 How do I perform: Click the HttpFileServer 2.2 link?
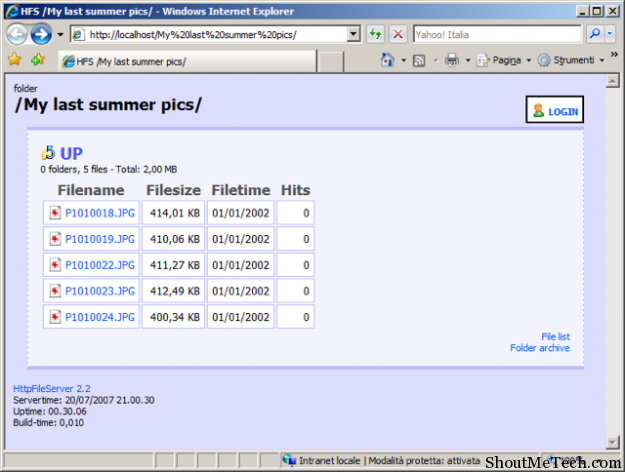pos(52,389)
